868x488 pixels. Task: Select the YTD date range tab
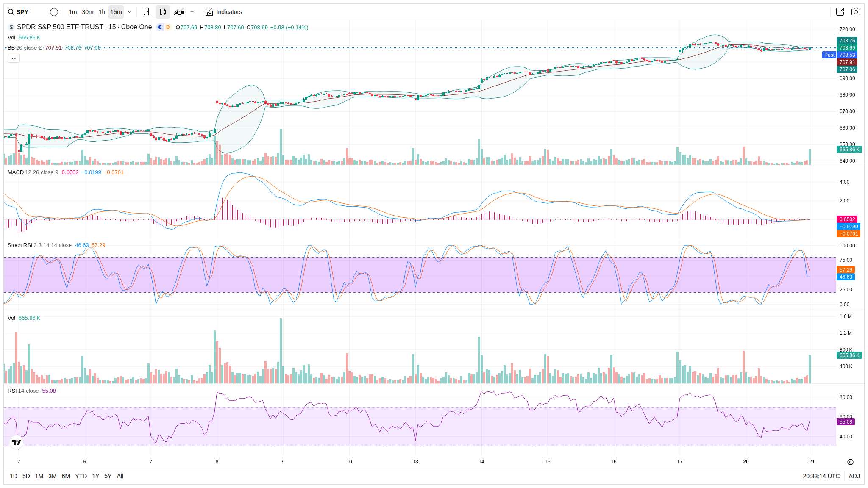pyautogui.click(x=81, y=476)
